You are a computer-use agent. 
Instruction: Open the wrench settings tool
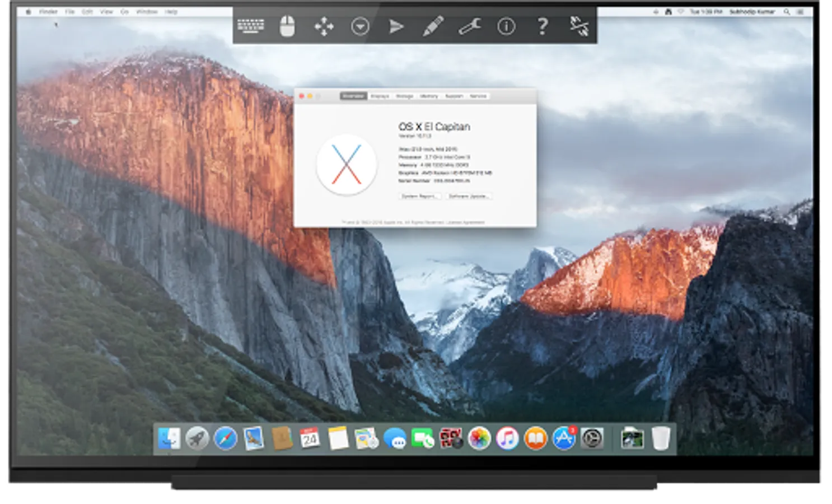pyautogui.click(x=469, y=26)
